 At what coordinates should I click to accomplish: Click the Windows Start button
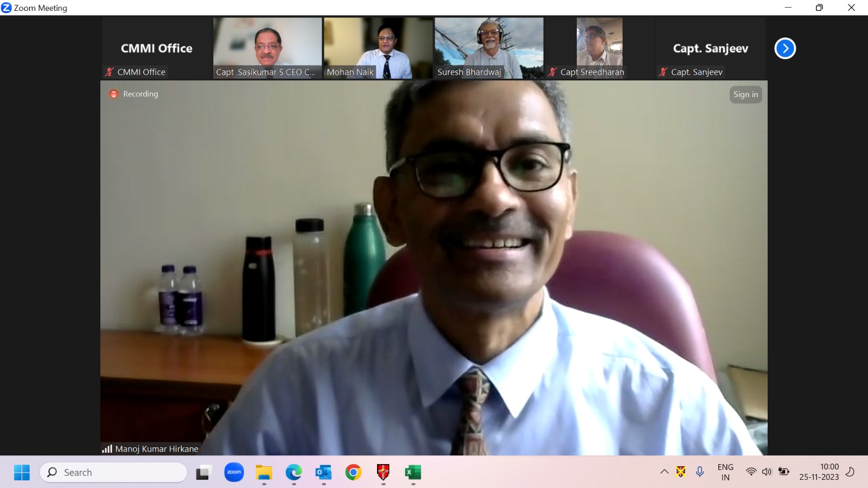(x=22, y=472)
